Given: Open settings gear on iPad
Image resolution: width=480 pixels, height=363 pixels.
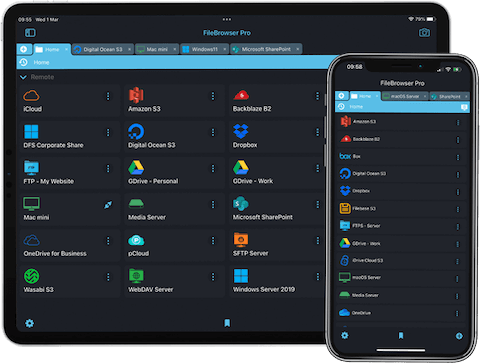Looking at the screenshot, I should 29,323.
